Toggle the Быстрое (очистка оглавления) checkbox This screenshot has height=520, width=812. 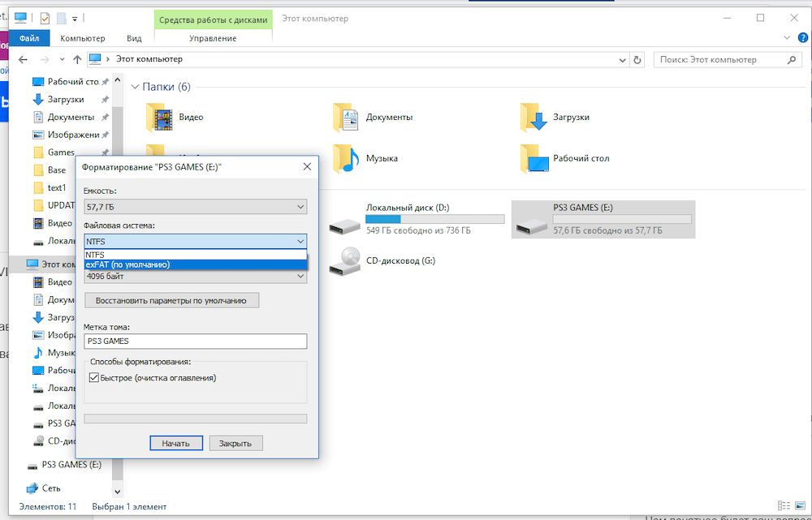pos(94,378)
